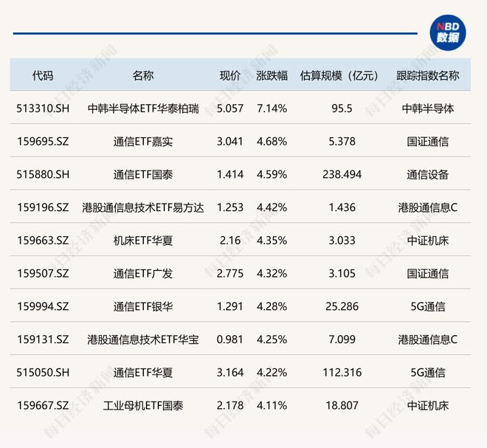Select price value 2.16
Viewport: 487px width, 448px height.
click(x=230, y=241)
